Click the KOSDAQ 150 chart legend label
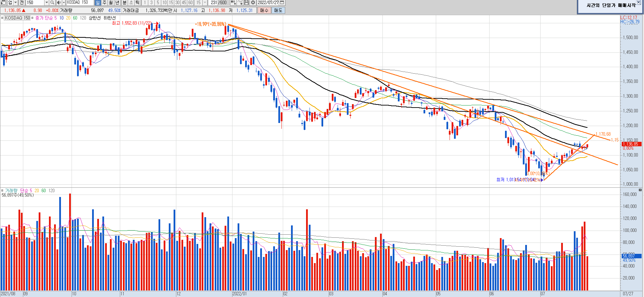Image resolution: width=644 pixels, height=297 pixels. (17, 18)
